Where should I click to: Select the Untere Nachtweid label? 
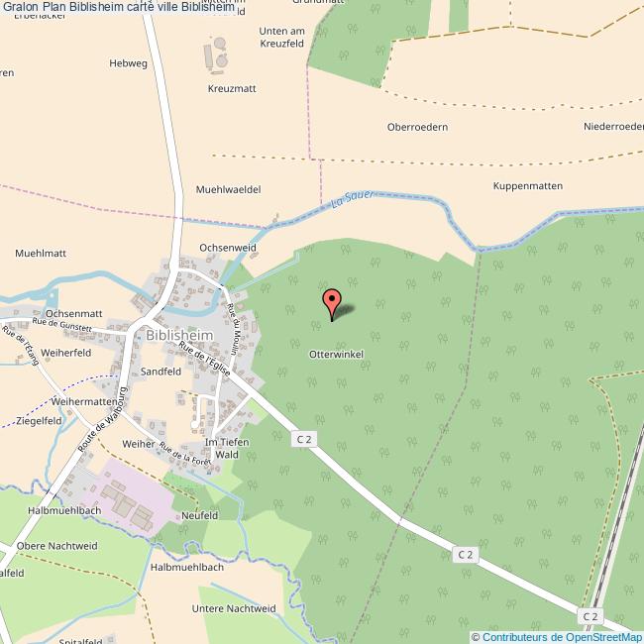pyautogui.click(x=233, y=608)
